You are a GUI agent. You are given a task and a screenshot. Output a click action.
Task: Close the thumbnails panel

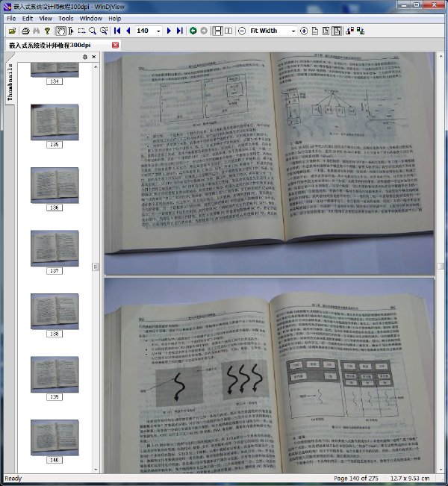(94, 57)
